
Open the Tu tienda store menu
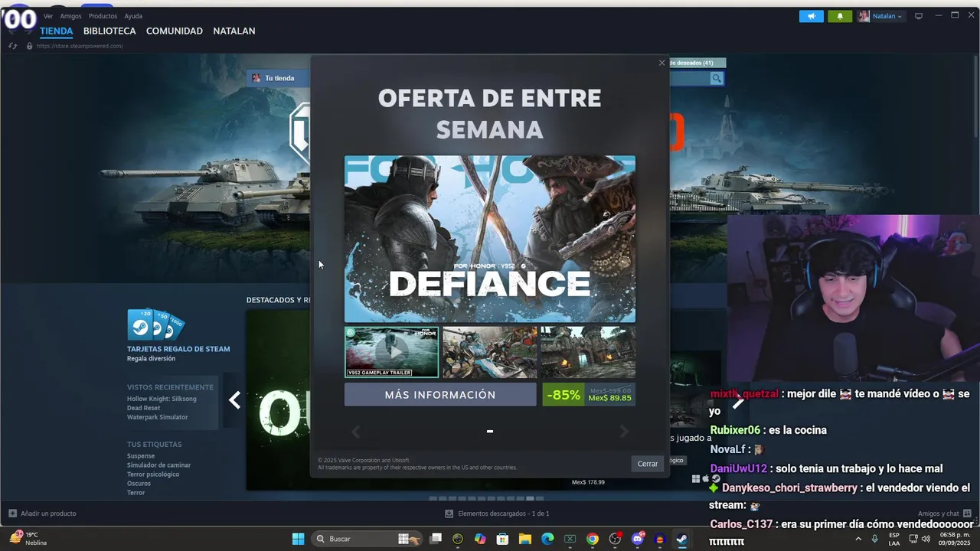(279, 78)
